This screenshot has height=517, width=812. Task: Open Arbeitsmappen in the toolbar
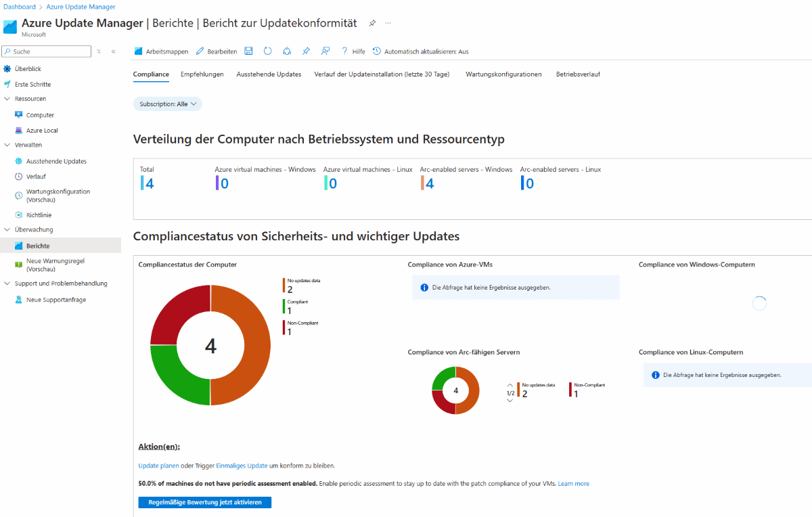[x=161, y=51]
